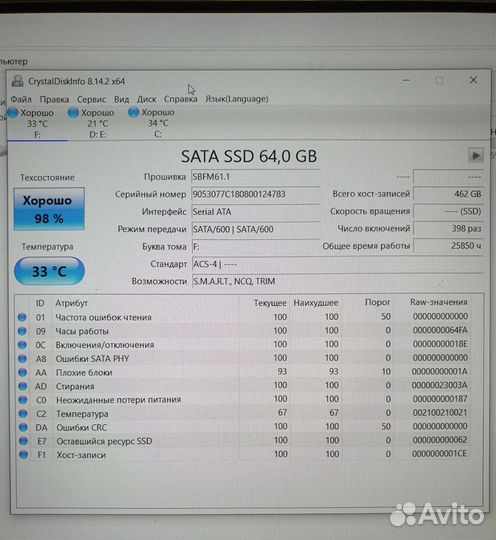Click status dot for attribute 09 Часы работы

coord(22,331)
